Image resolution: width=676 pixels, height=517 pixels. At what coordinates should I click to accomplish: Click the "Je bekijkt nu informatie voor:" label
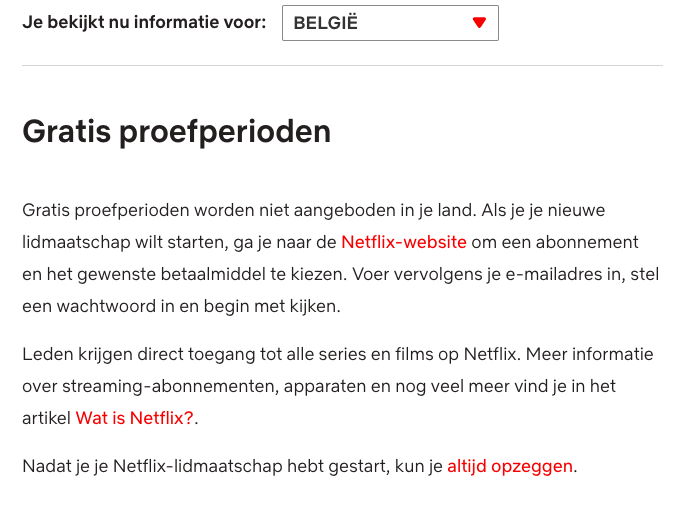[144, 22]
